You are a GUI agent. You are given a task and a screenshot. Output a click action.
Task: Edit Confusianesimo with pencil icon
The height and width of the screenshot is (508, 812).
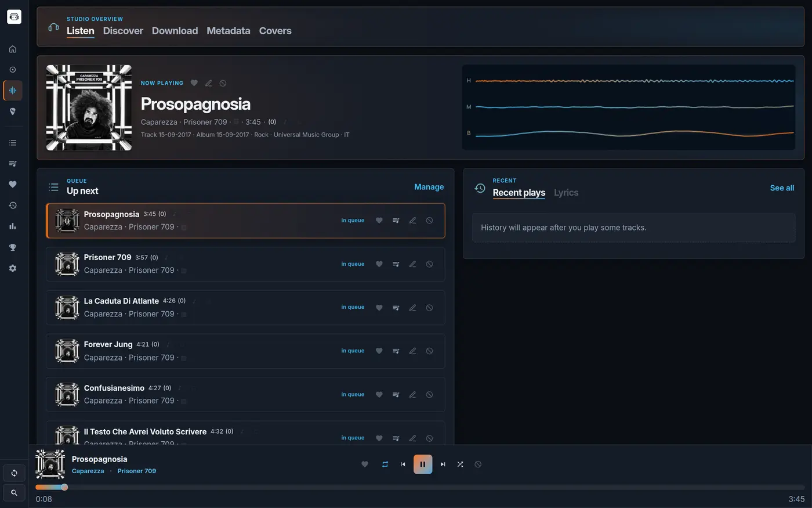[x=413, y=395]
